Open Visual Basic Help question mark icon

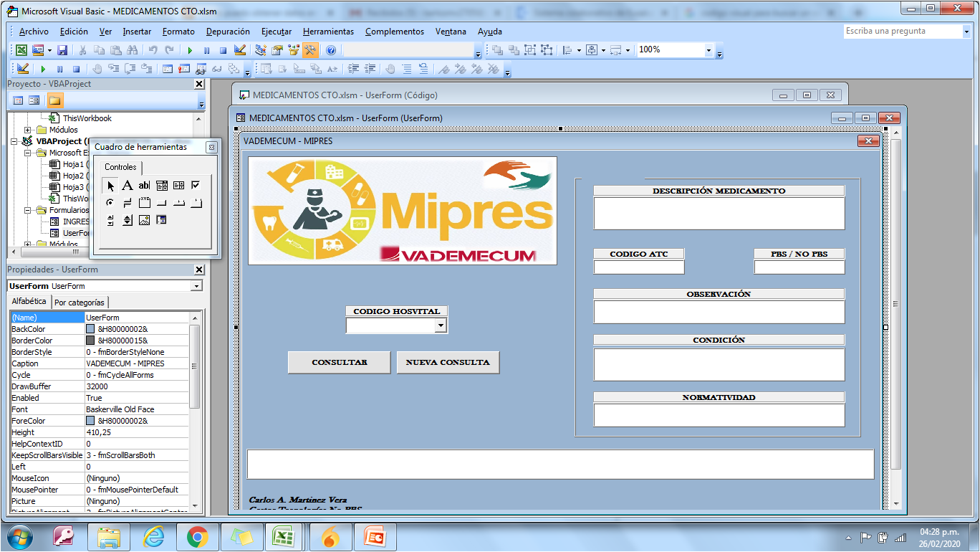click(330, 50)
